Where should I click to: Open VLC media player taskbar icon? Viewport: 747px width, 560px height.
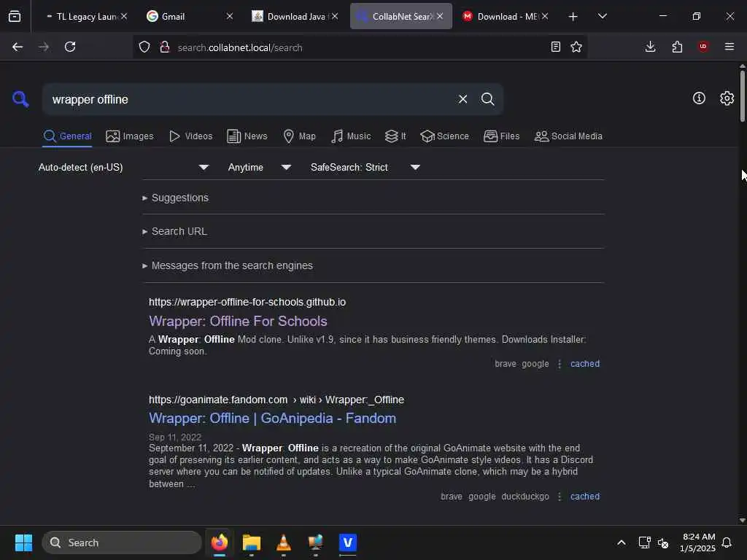click(x=284, y=542)
